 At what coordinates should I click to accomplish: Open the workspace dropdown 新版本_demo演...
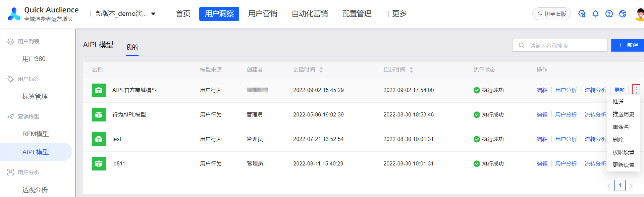125,14
